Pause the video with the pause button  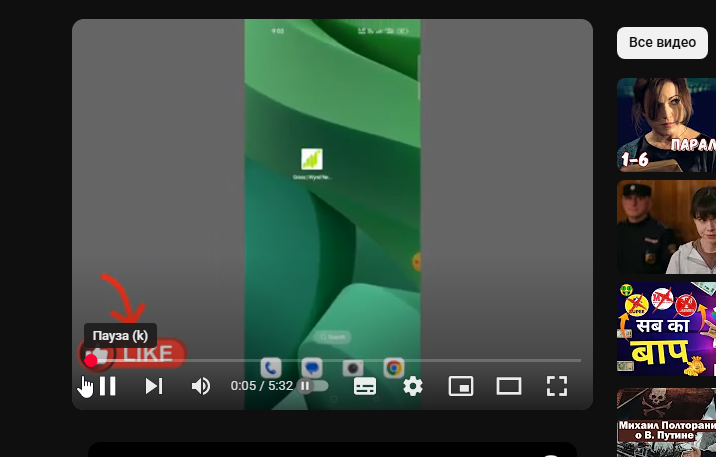point(107,386)
